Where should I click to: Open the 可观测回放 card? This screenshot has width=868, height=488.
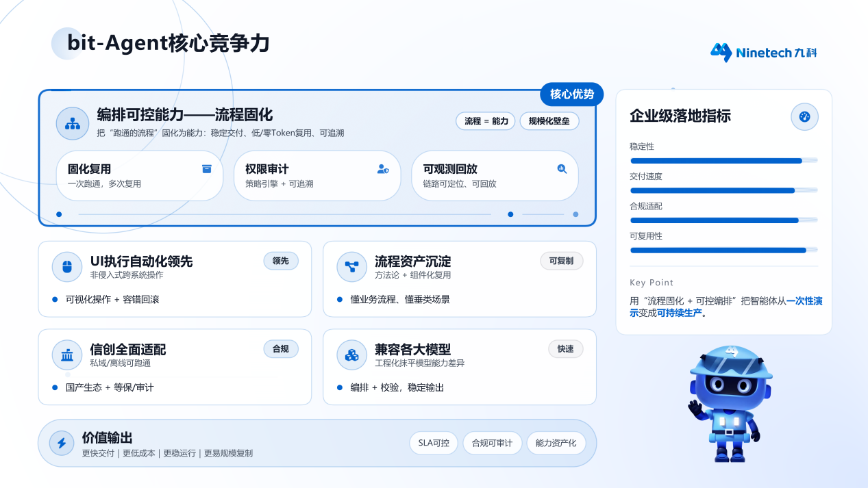click(495, 176)
